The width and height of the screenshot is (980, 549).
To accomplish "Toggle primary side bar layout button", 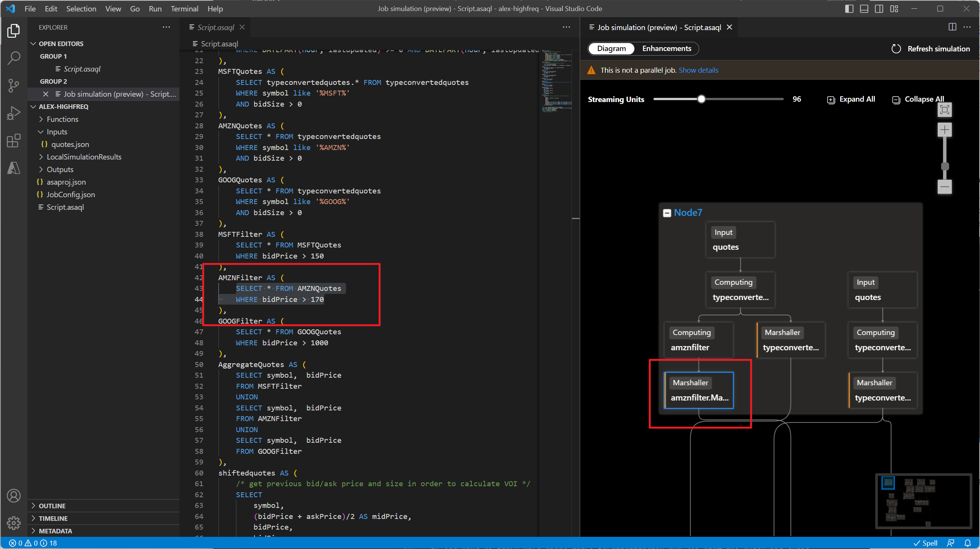I will (849, 8).
